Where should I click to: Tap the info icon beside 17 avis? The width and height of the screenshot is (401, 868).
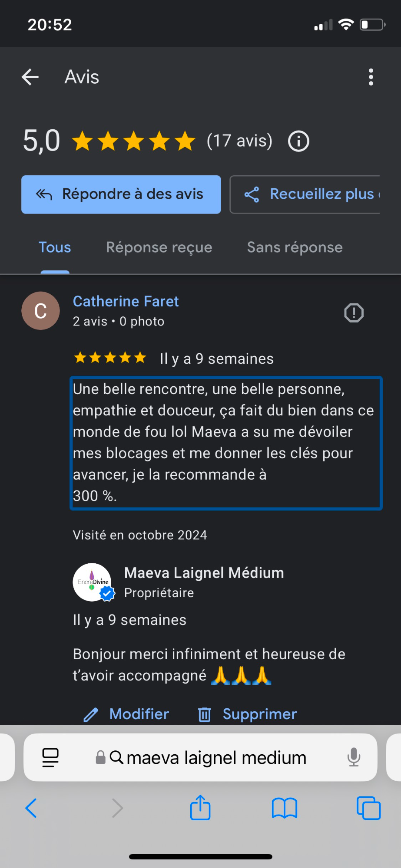point(298,141)
